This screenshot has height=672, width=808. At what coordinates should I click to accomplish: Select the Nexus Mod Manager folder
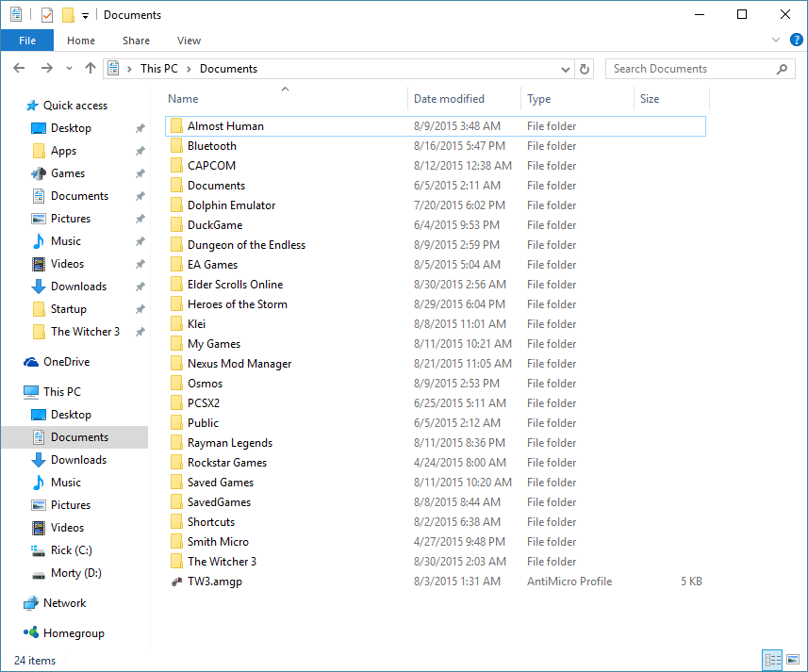coord(436,364)
